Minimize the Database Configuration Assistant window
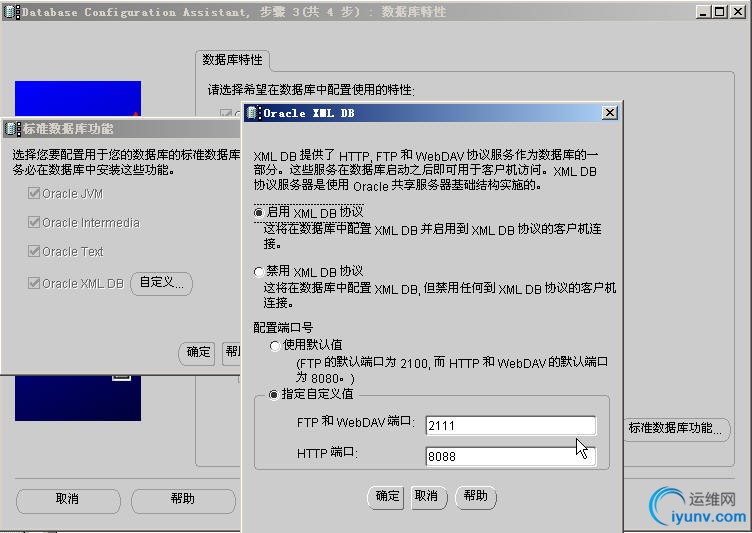The image size is (752, 533). coord(703,12)
